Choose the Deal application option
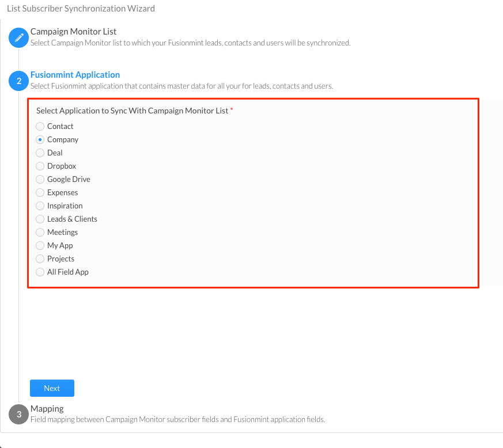This screenshot has height=448, width=503. [40, 153]
